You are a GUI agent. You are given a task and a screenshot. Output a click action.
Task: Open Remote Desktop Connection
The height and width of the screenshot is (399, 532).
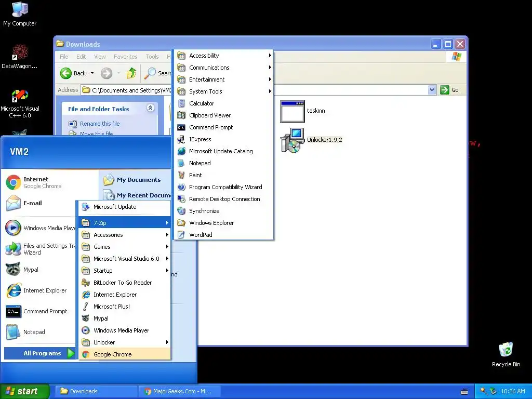pos(223,199)
